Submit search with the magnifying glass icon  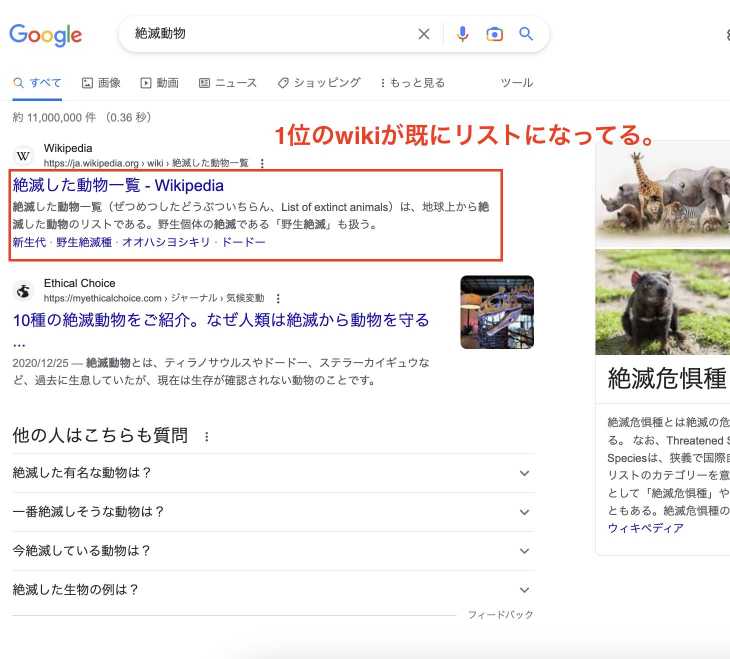tap(526, 34)
